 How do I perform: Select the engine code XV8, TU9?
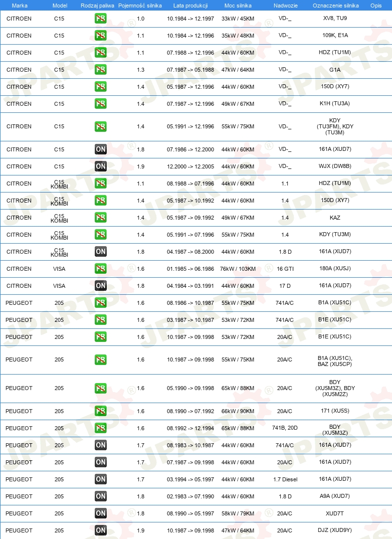pos(335,18)
